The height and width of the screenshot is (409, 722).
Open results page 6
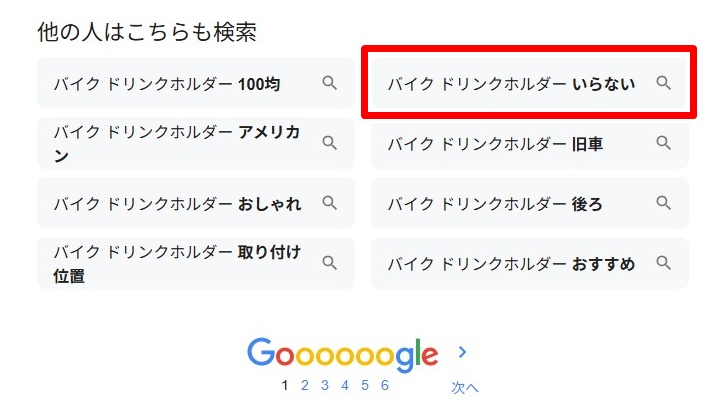click(x=384, y=385)
